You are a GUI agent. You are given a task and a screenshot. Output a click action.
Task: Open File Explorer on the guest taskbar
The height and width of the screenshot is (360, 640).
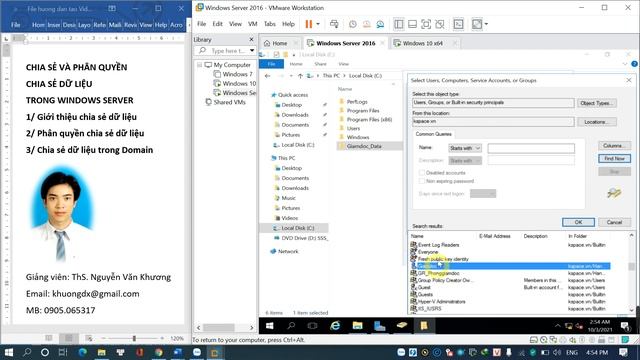tap(358, 326)
